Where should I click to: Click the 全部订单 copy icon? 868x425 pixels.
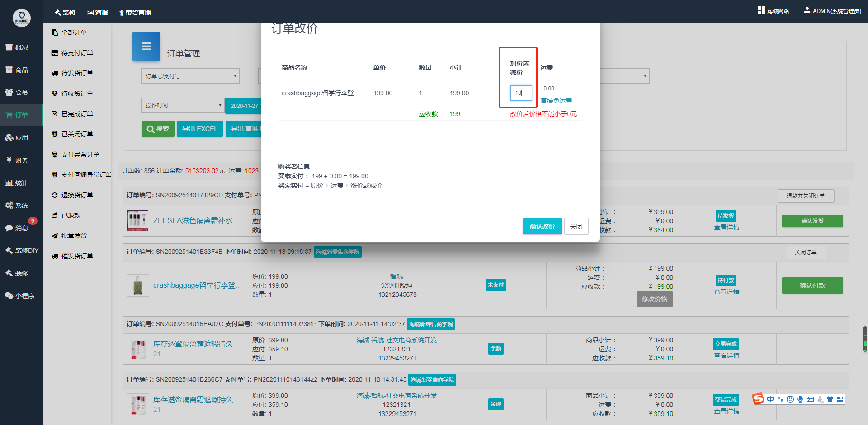click(x=55, y=33)
